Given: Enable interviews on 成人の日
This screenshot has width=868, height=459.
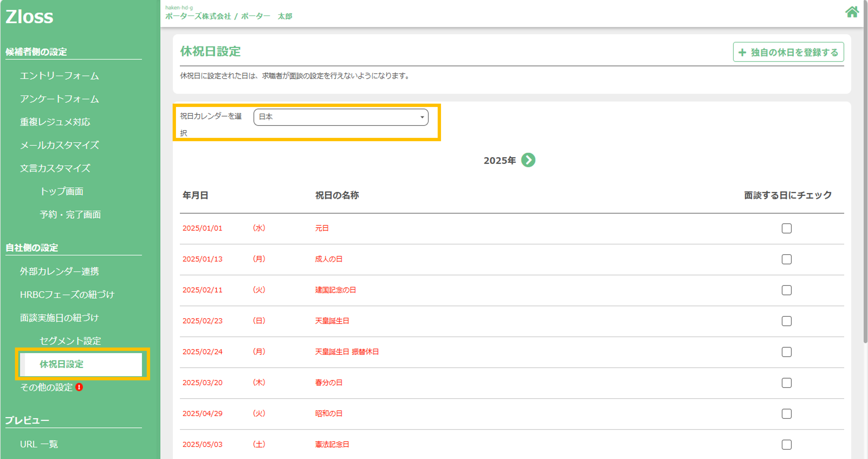Looking at the screenshot, I should coord(787,259).
